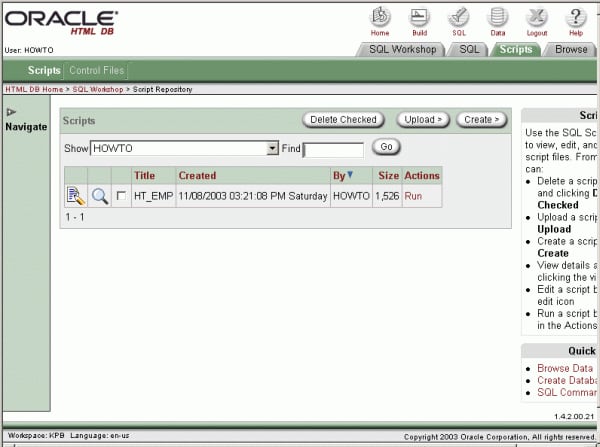
Task: Click the Go button
Action: [386, 147]
